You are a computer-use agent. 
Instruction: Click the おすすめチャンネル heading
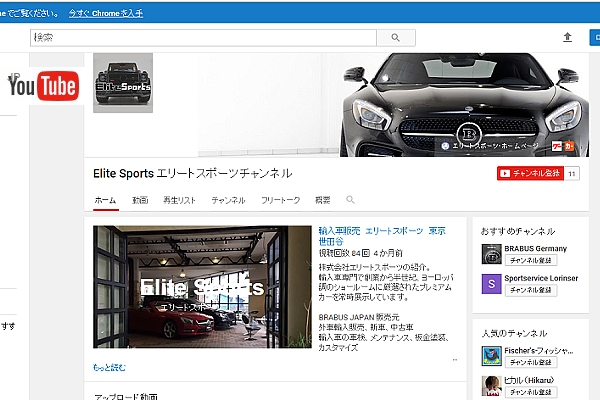click(518, 231)
